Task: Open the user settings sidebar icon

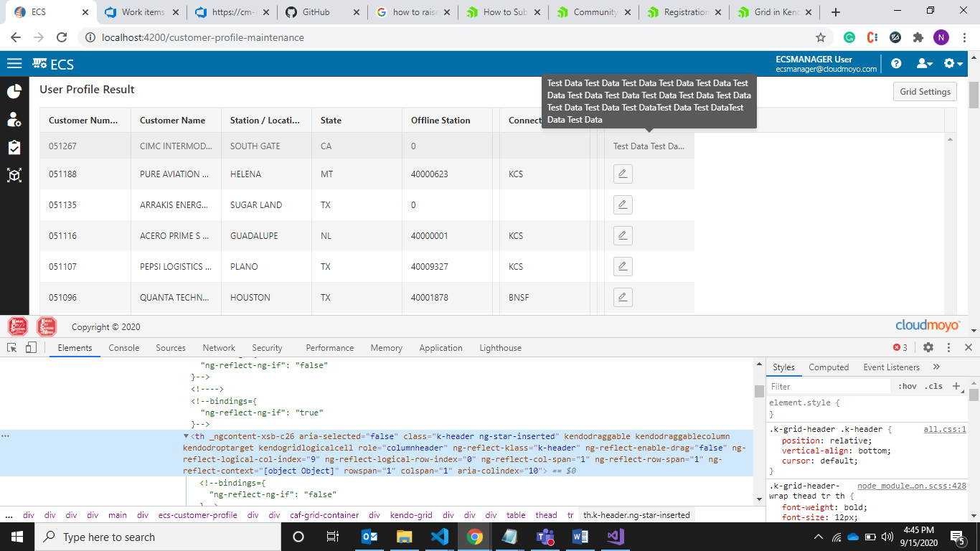Action: point(14,119)
